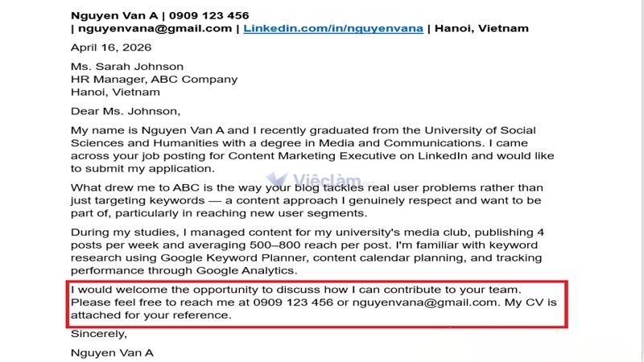Click the salutation Dear Ms. Johnson
This screenshot has height=362, width=644.
pyautogui.click(x=126, y=111)
